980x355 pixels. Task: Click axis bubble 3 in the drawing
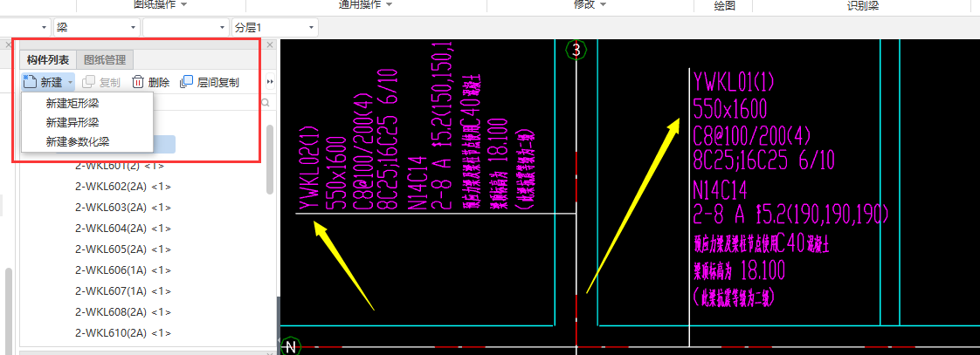576,50
